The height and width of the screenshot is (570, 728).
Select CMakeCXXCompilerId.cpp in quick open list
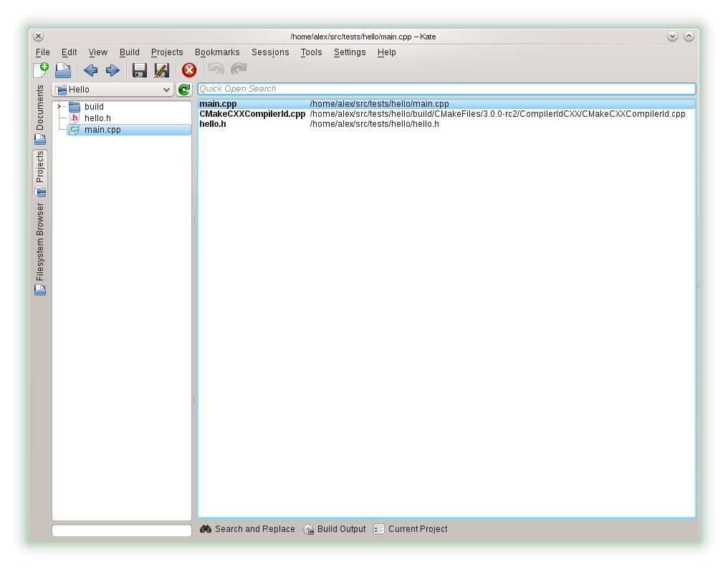[x=252, y=114]
